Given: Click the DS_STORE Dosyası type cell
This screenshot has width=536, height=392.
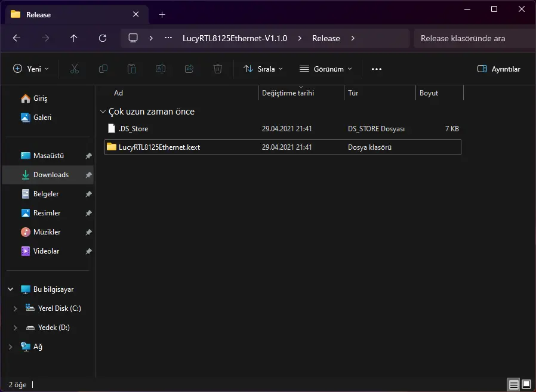Looking at the screenshot, I should [x=376, y=129].
